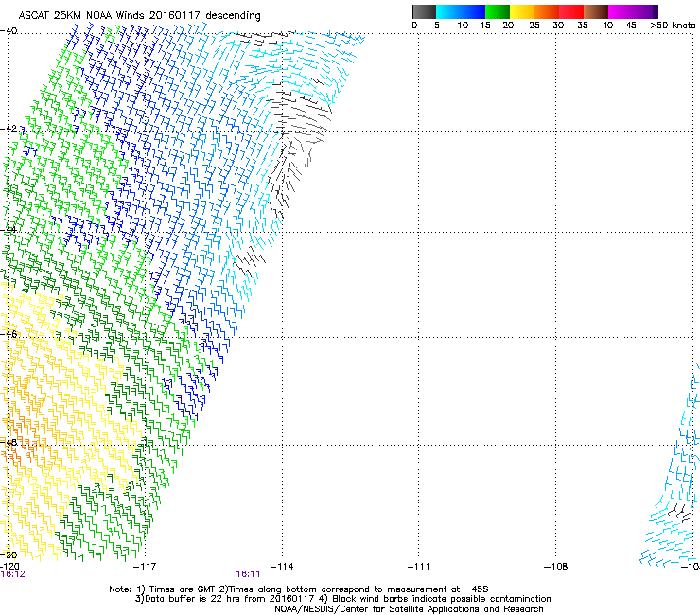The width and height of the screenshot is (700, 615).
Task: Click the legend tick label '40'
Action: (607, 26)
